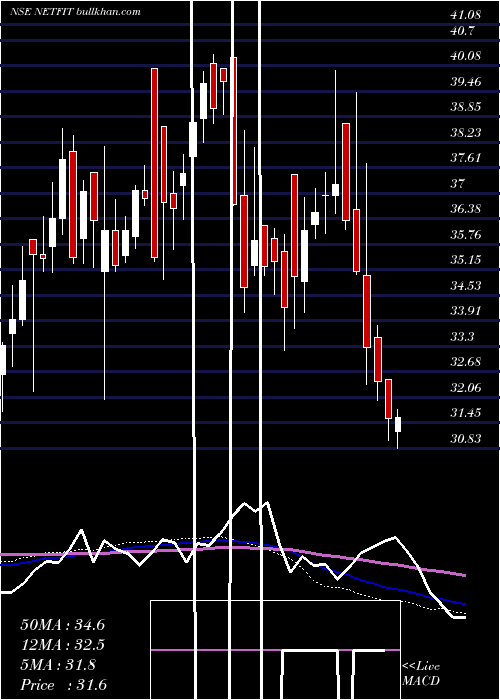This screenshot has height=700, width=500.
Task: Click the 32.68 price axis label
Action: tap(466, 362)
